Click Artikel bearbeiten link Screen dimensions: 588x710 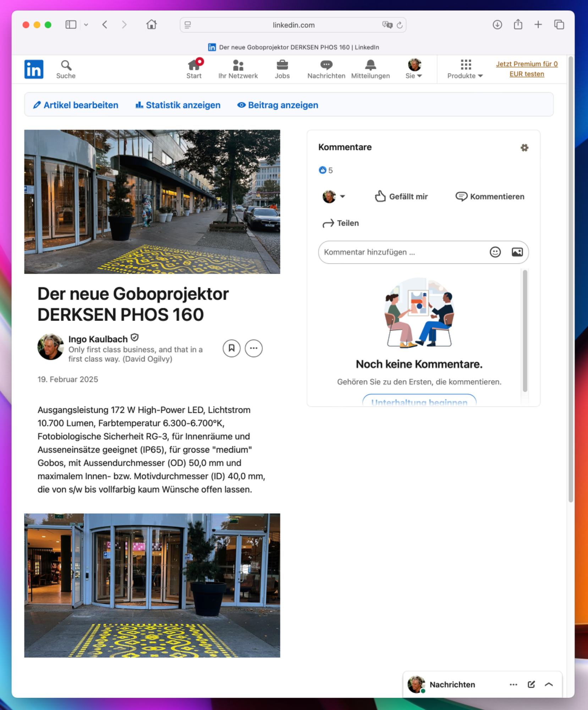(76, 105)
